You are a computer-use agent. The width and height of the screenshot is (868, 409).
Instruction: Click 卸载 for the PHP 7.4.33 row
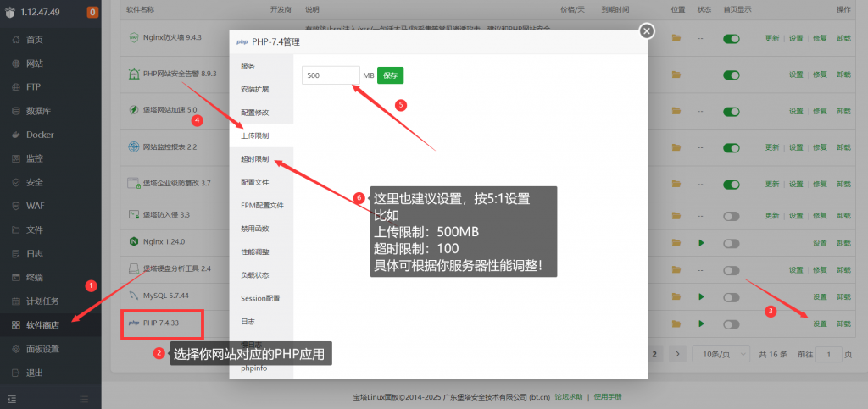point(843,323)
